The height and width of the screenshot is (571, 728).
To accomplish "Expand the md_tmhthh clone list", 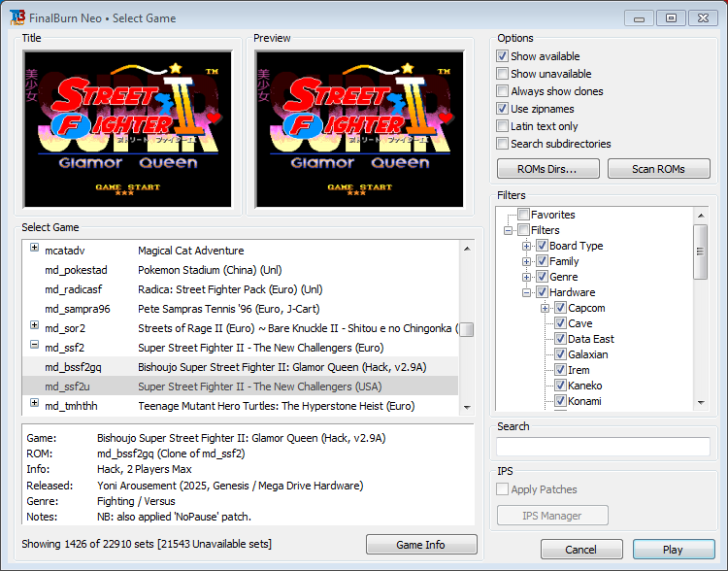I will click(x=34, y=402).
